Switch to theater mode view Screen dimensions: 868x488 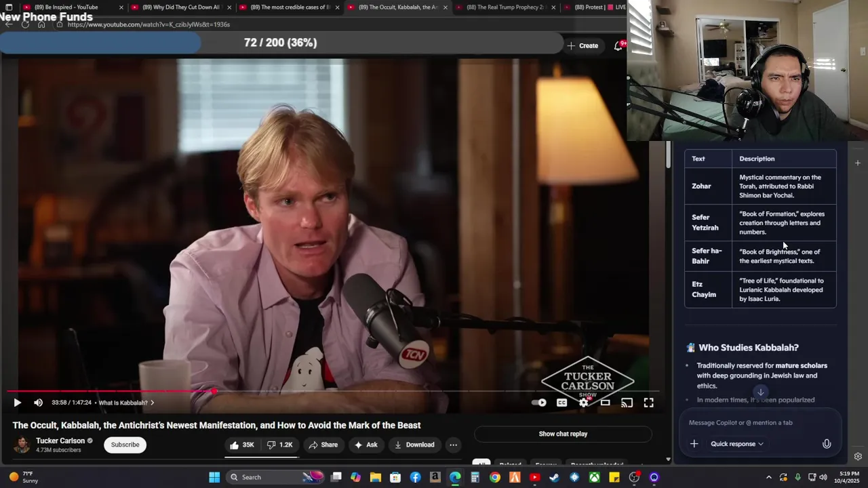tap(605, 403)
